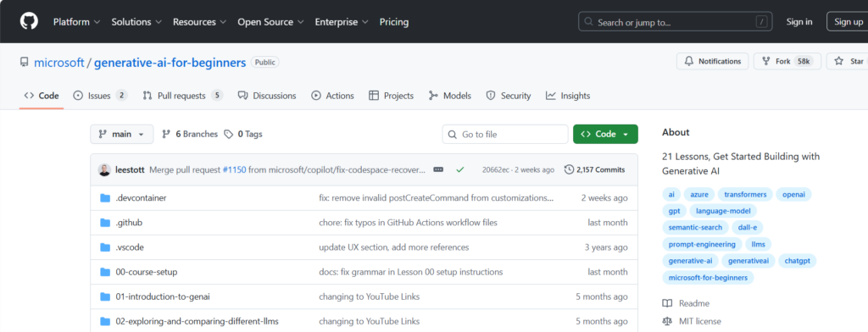Open the main branch dropdown
This screenshot has width=868, height=332.
point(122,134)
